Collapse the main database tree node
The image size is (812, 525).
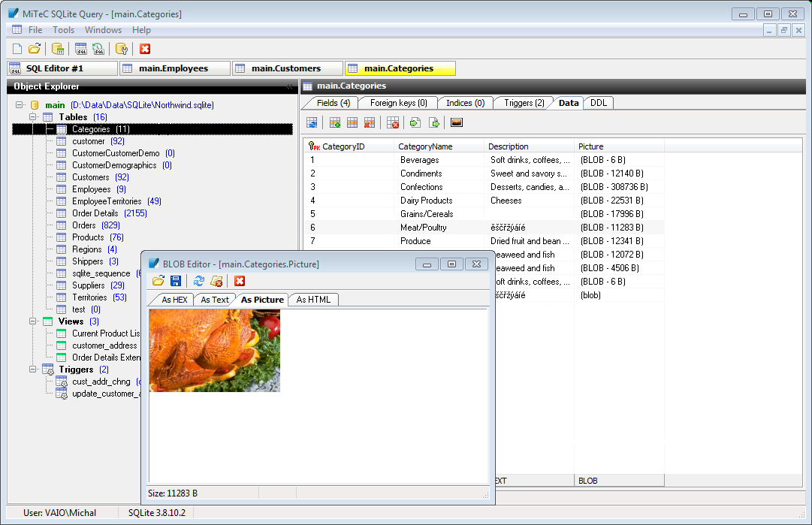20,104
